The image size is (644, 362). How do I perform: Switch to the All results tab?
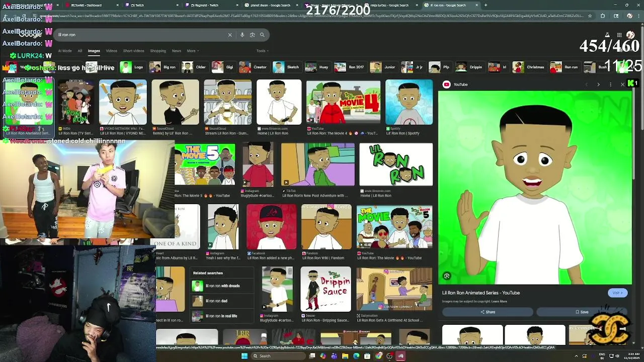(79, 51)
